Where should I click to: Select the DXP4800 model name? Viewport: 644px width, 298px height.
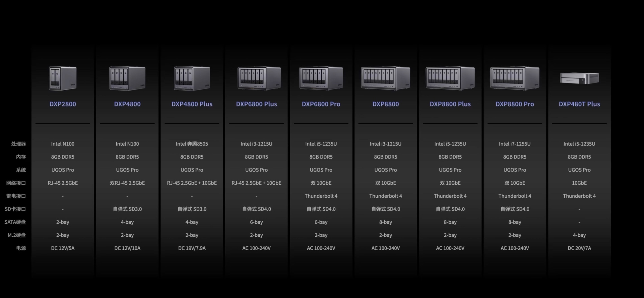pyautogui.click(x=127, y=104)
